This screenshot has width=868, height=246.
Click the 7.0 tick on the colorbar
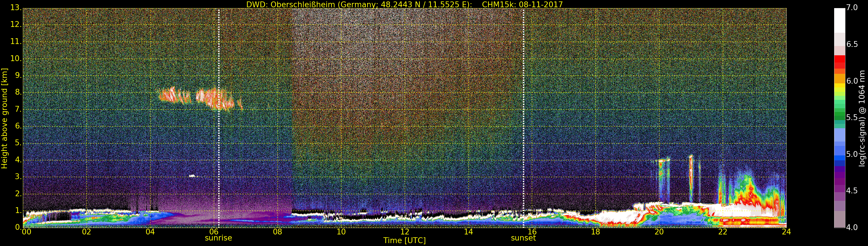coord(852,8)
